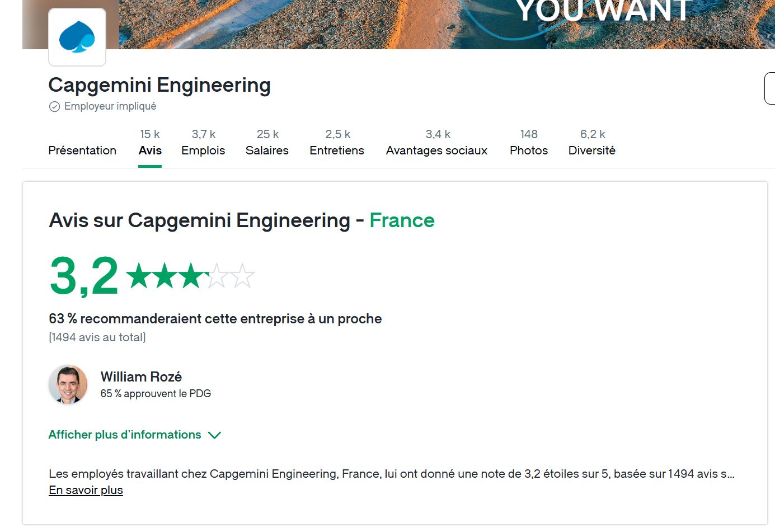Click the Employeur impliqué checkmark badge
This screenshot has height=532, width=775.
pyautogui.click(x=54, y=106)
